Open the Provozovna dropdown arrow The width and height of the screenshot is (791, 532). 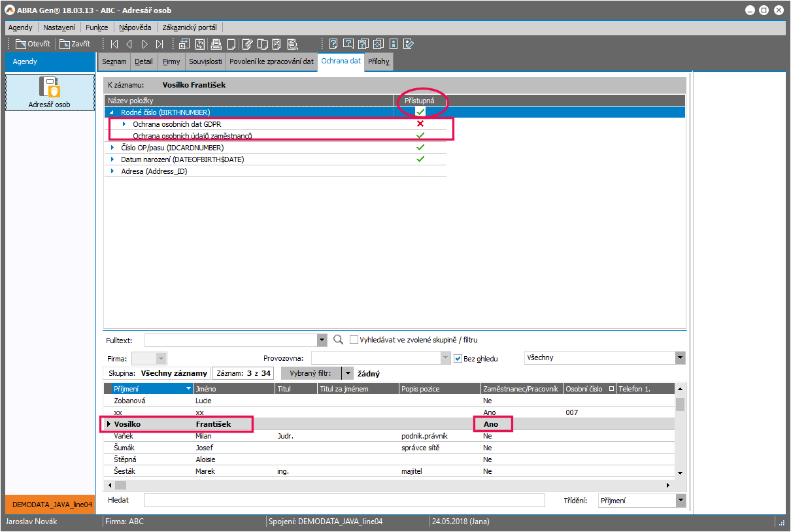[446, 358]
